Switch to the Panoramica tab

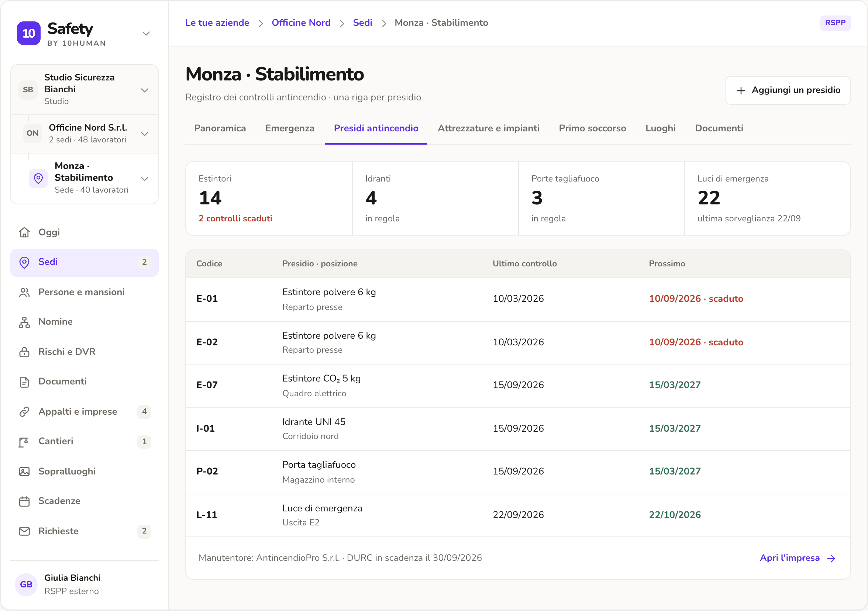pyautogui.click(x=220, y=128)
